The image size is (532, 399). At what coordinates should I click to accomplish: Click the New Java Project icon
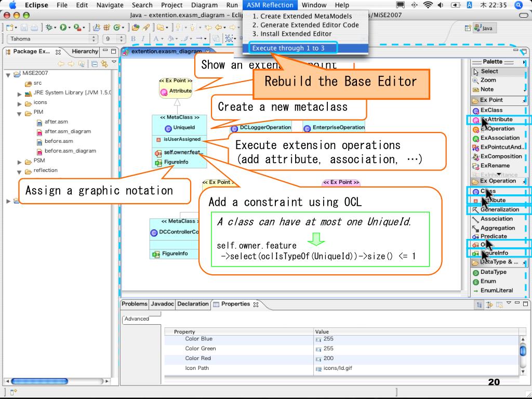97,28
